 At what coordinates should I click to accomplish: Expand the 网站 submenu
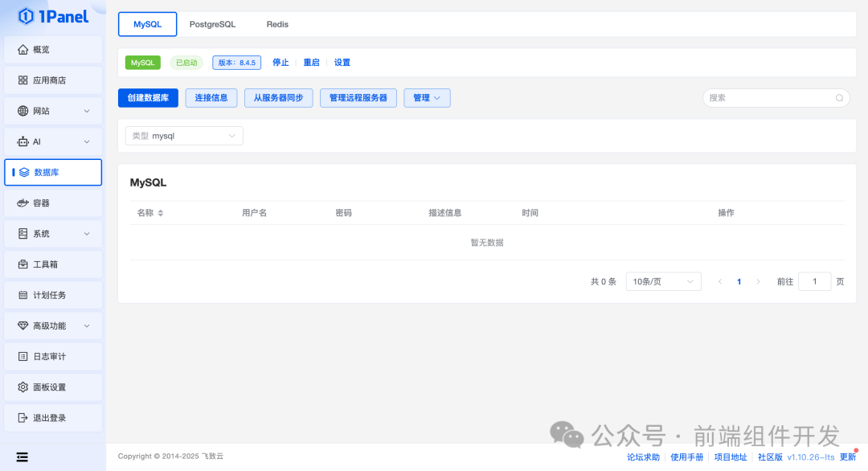[87, 111]
